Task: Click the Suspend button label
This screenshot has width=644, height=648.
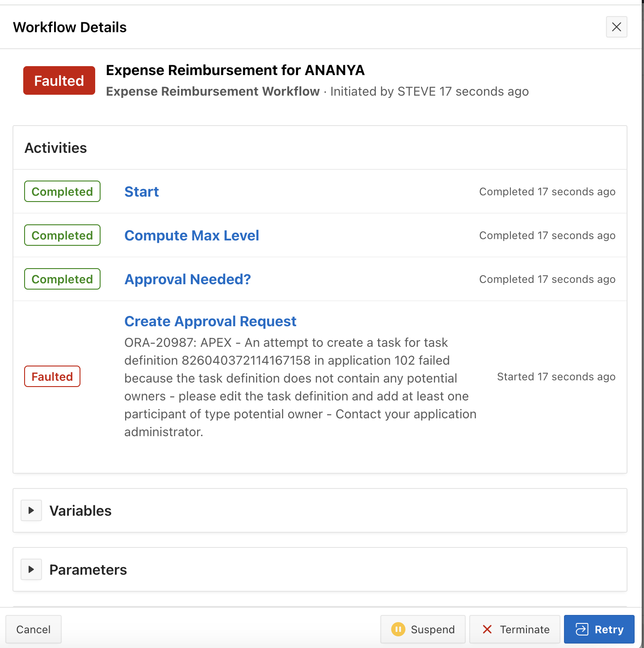Action: point(432,629)
